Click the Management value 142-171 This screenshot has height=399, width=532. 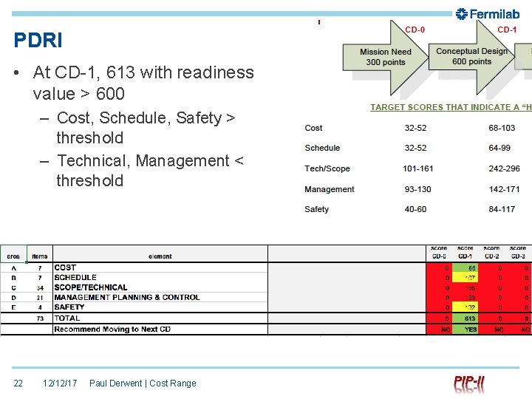(504, 189)
